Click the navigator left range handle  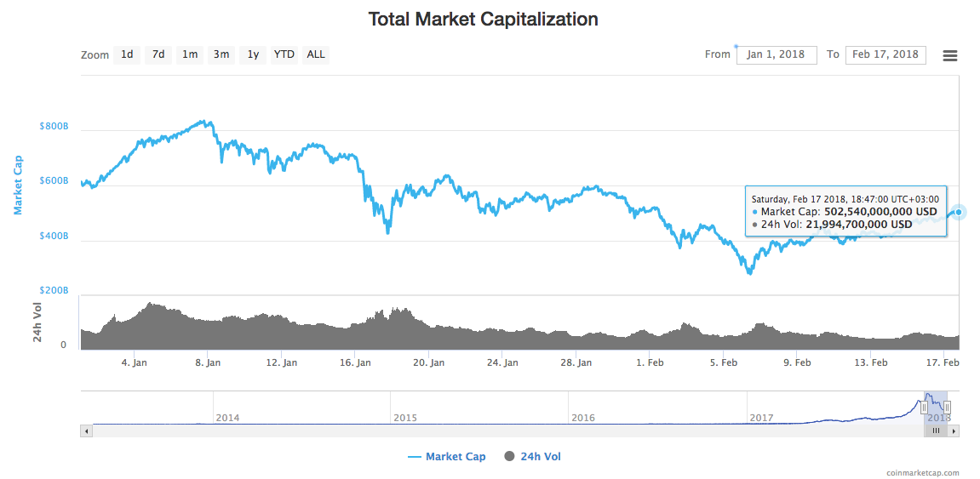[924, 408]
